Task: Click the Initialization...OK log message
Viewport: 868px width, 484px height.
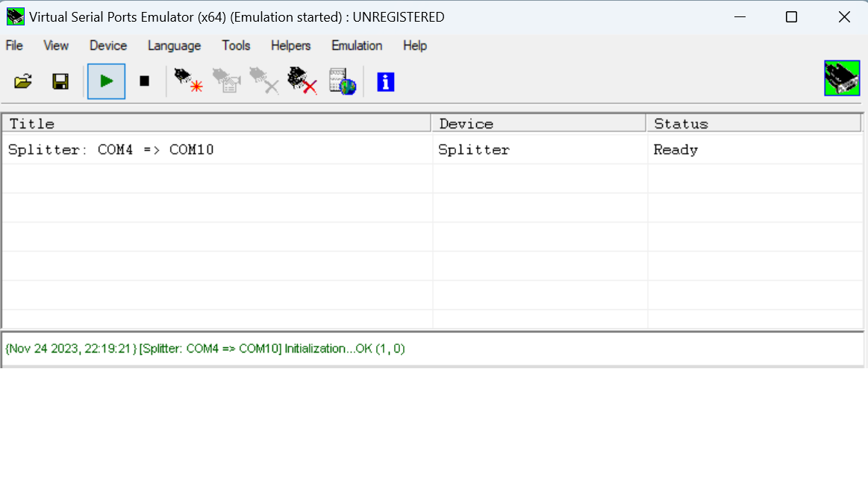Action: coord(205,348)
